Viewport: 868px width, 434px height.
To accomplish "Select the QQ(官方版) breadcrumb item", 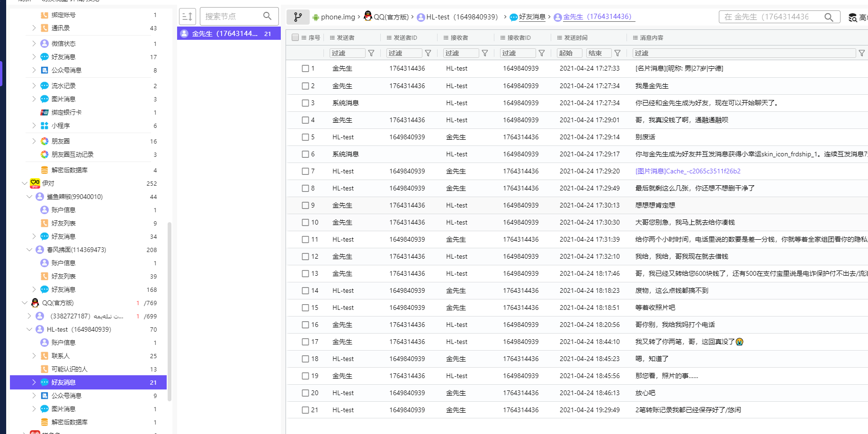I will pyautogui.click(x=391, y=17).
